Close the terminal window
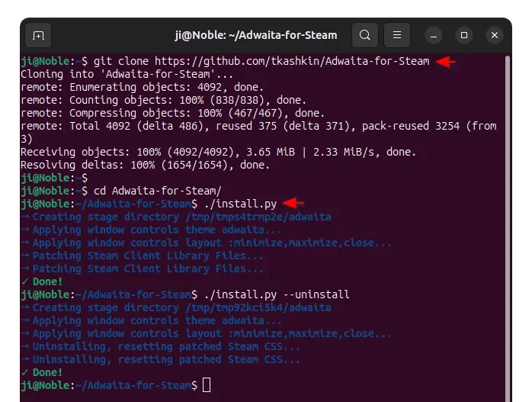 tap(495, 35)
